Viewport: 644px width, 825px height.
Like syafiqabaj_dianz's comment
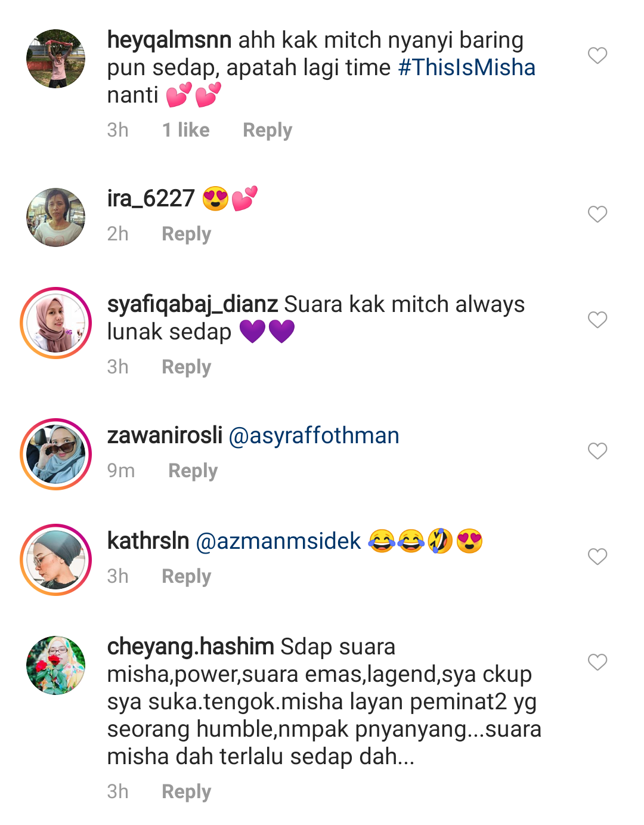597,320
